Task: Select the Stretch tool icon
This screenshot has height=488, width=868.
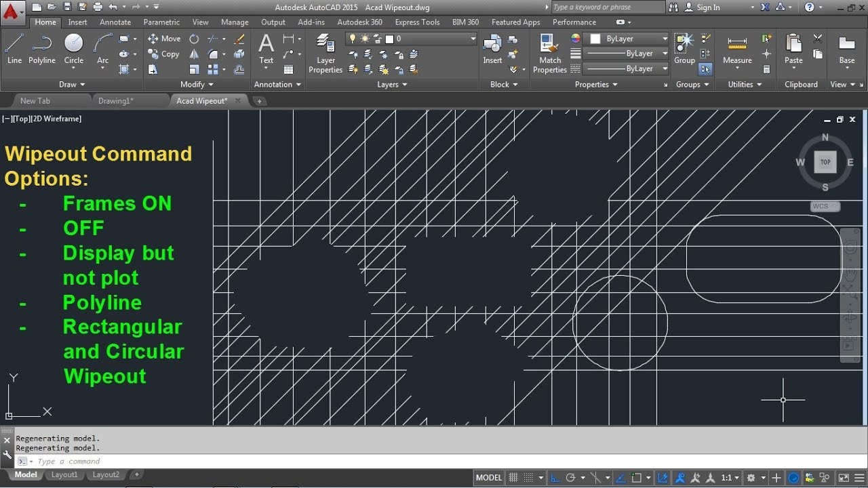Action: coord(153,69)
